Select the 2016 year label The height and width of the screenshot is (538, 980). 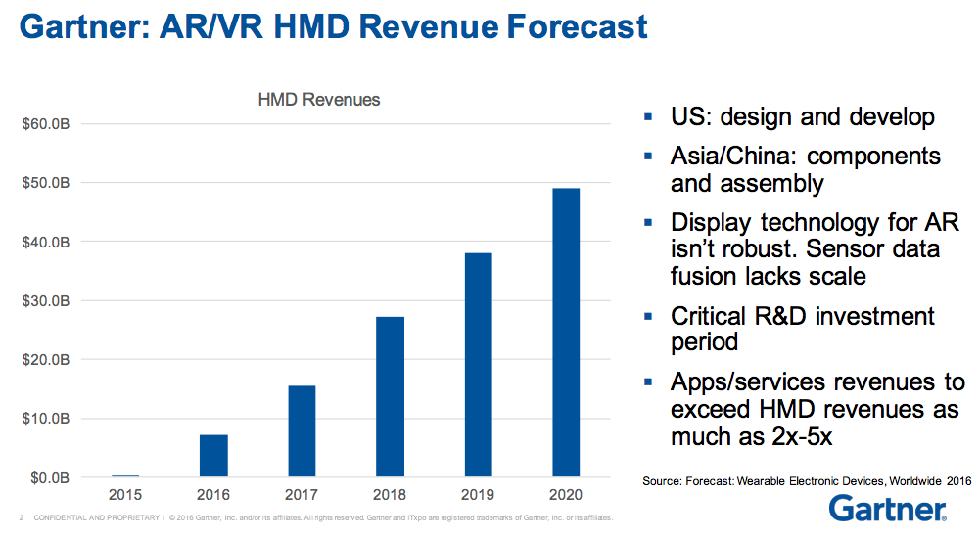(x=213, y=495)
